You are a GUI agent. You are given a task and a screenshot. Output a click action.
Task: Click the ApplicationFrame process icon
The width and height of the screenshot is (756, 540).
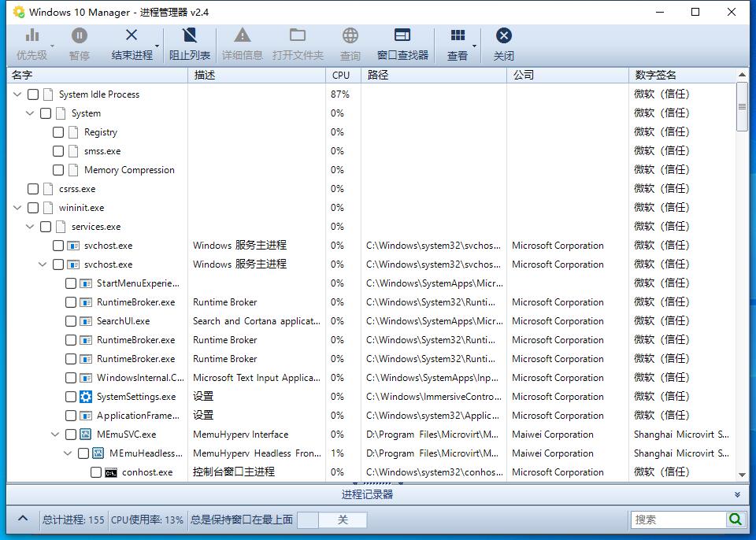click(85, 416)
